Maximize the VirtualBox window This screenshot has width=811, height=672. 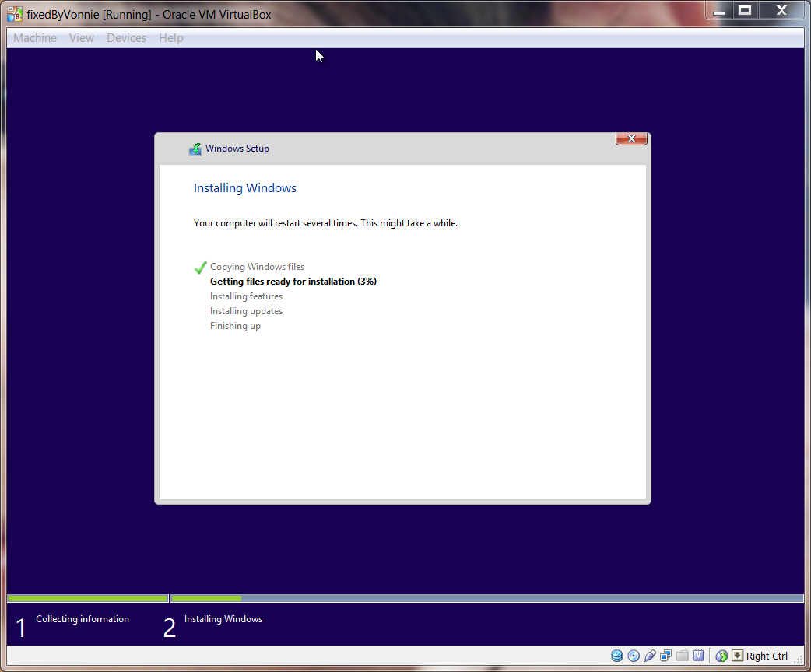click(745, 10)
